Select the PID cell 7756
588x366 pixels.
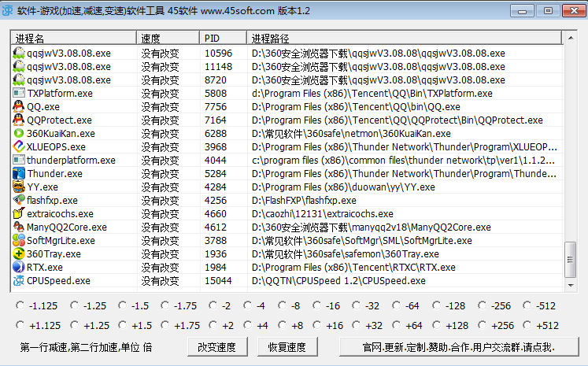point(216,107)
